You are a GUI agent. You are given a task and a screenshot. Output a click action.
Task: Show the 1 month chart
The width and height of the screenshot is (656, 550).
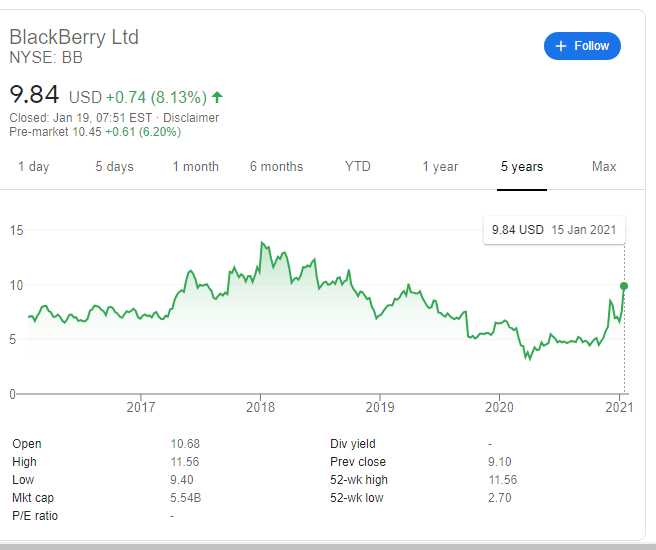[x=195, y=167]
